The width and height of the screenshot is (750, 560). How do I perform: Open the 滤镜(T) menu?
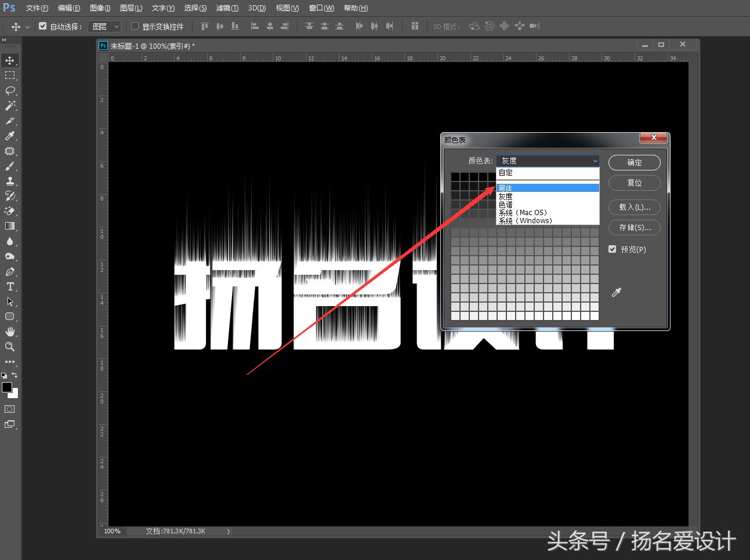(227, 8)
